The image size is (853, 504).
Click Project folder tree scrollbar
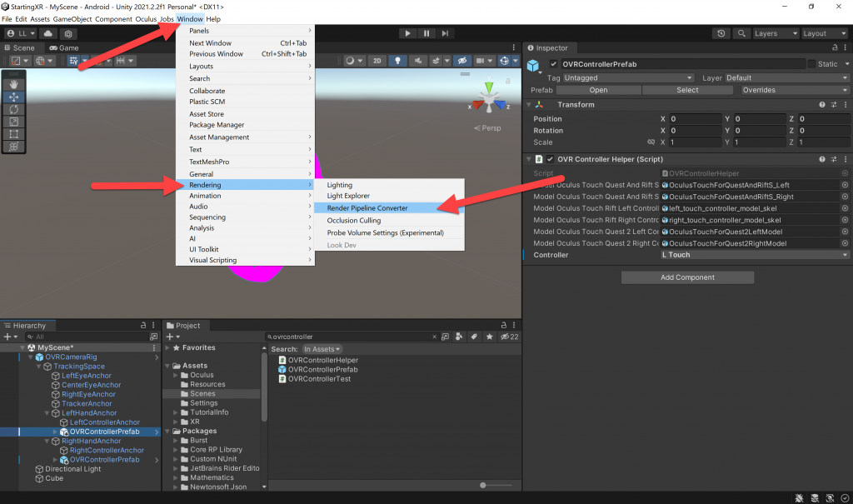[264, 387]
